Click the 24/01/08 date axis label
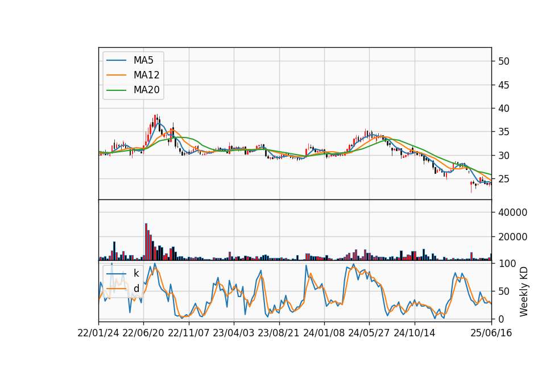 tap(324, 333)
